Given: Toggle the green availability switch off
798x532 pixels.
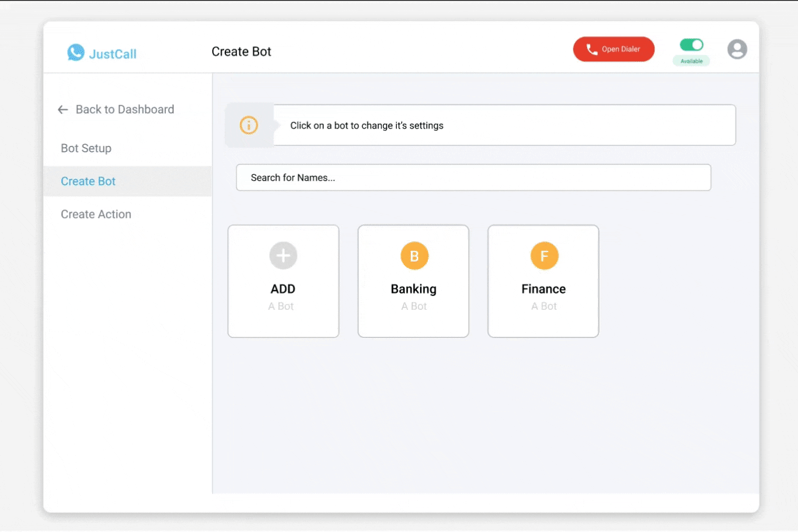Looking at the screenshot, I should click(x=691, y=45).
